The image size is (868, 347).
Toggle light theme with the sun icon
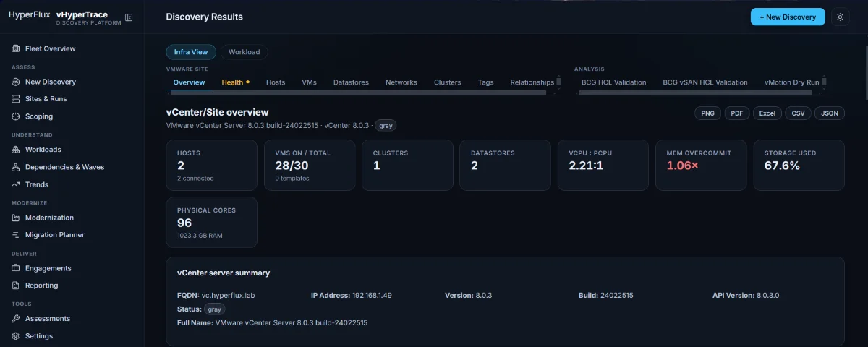pyautogui.click(x=840, y=17)
